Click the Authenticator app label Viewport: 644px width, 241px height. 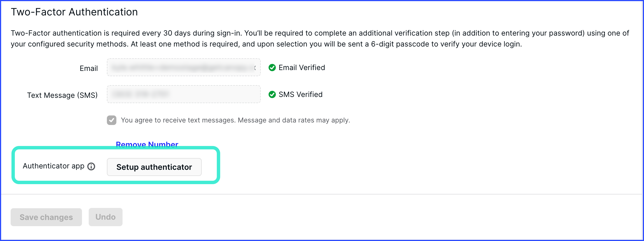53,166
